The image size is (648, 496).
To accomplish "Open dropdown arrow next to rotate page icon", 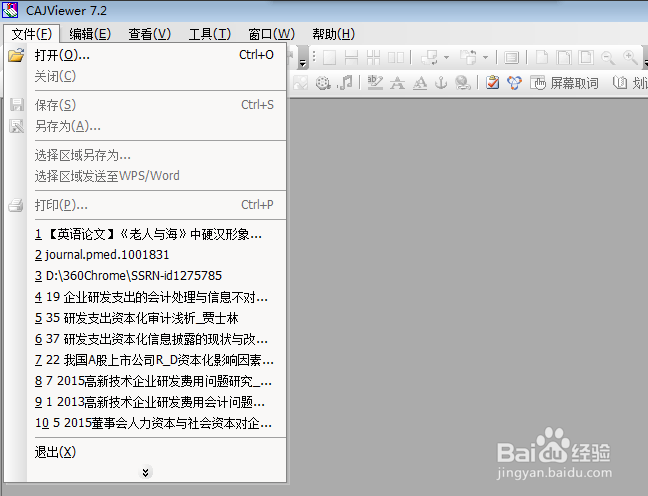I will point(446,57).
